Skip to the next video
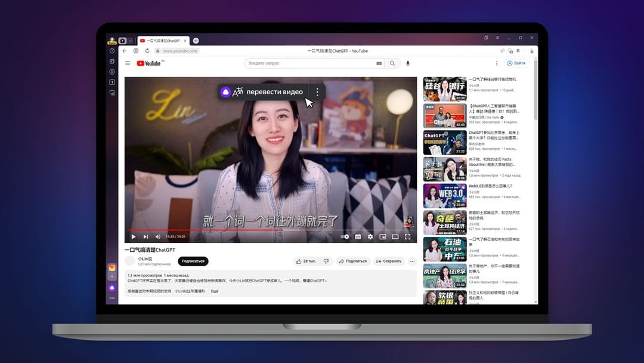The width and height of the screenshot is (644, 363). click(145, 236)
